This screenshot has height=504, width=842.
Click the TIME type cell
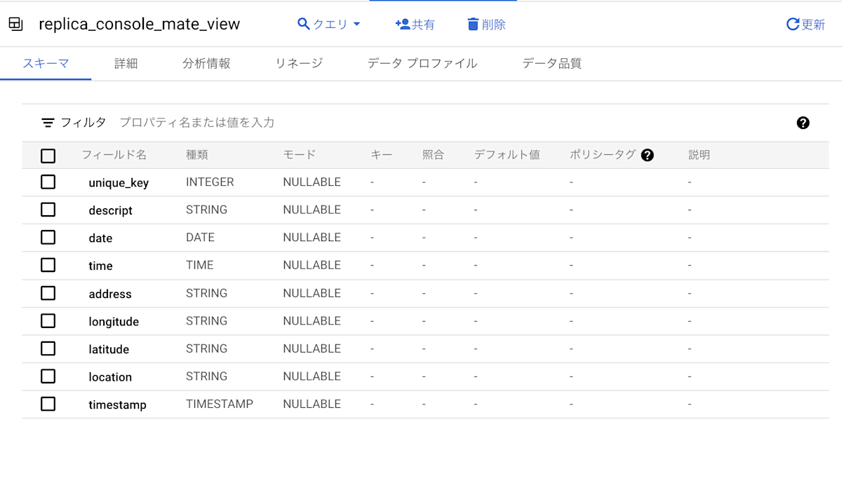pos(200,265)
